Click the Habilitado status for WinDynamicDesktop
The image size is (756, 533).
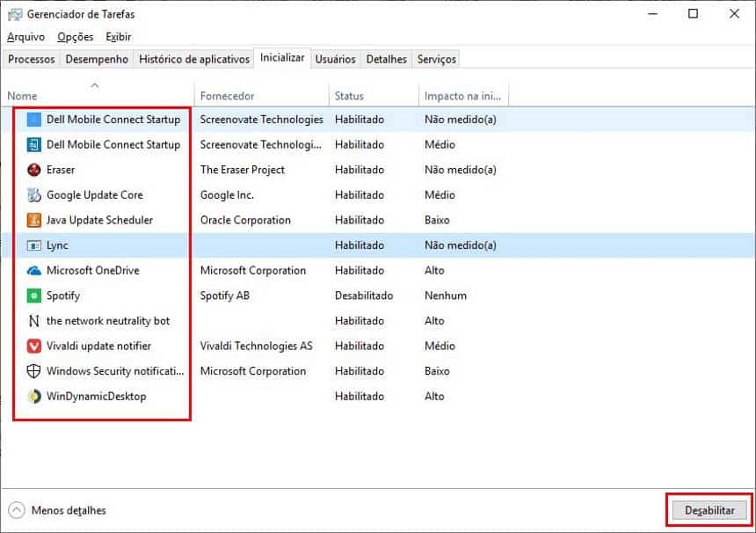pyautogui.click(x=360, y=396)
